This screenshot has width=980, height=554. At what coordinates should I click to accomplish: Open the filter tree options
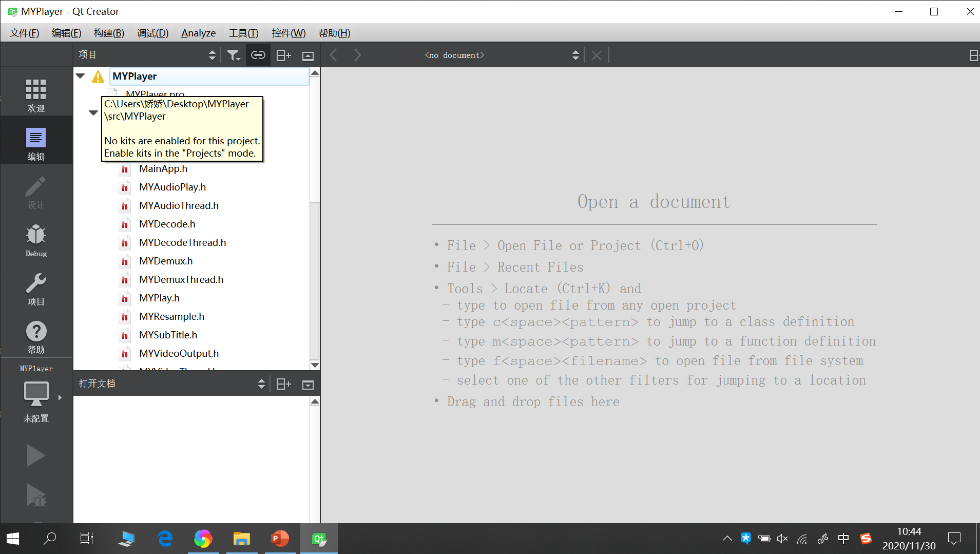click(x=234, y=55)
